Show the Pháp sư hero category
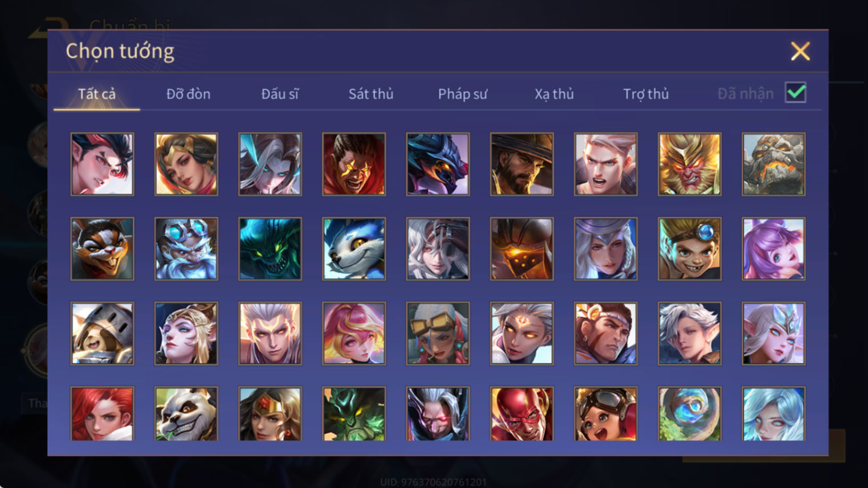The height and width of the screenshot is (488, 868). tap(463, 94)
